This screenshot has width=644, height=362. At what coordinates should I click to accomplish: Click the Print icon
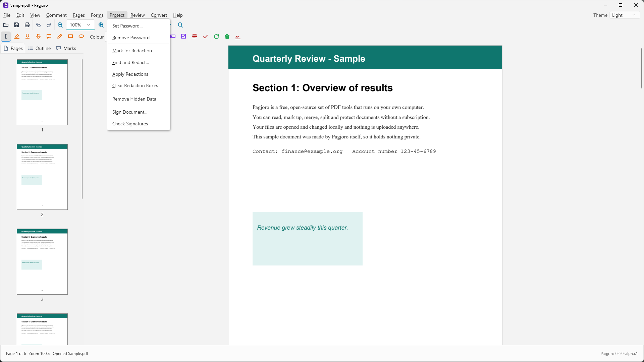tap(27, 25)
